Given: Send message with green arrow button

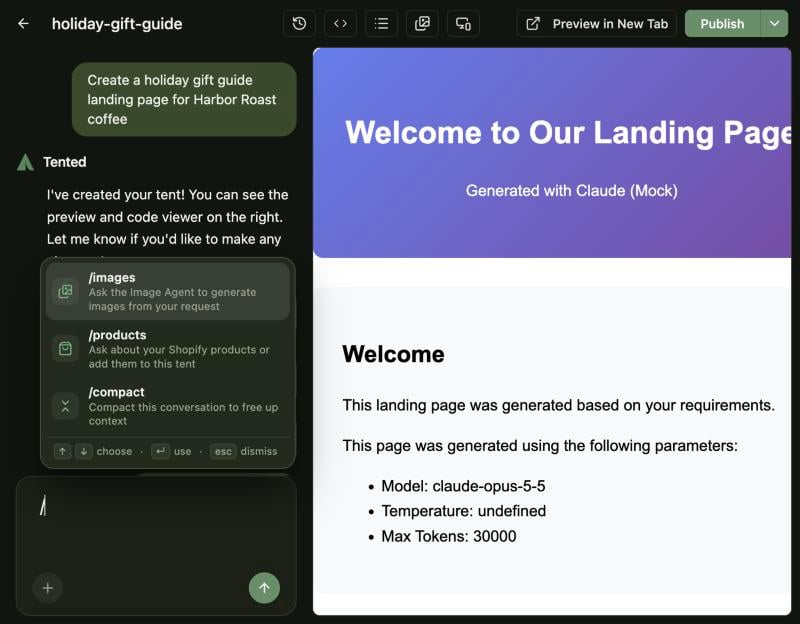Looking at the screenshot, I should coord(264,588).
